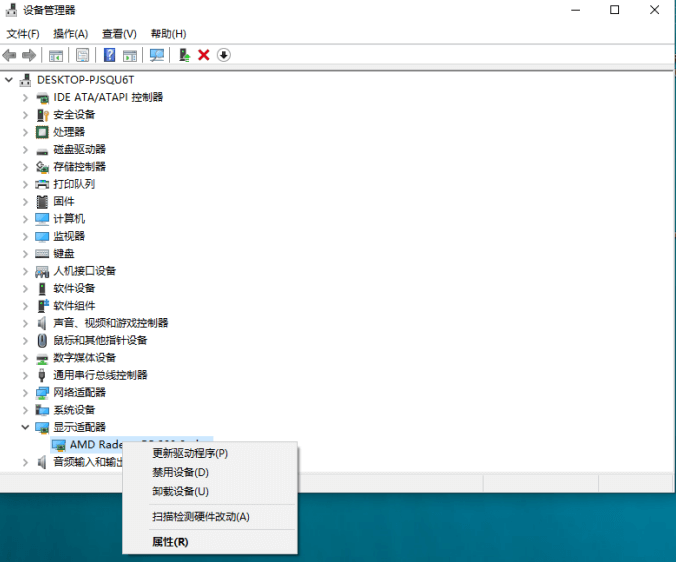The height and width of the screenshot is (562, 676).
Task: Select the 显示适配器 tree row text
Action: [79, 427]
